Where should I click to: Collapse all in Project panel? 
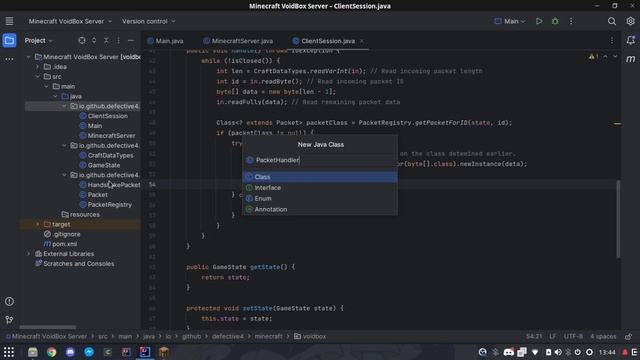(x=106, y=40)
